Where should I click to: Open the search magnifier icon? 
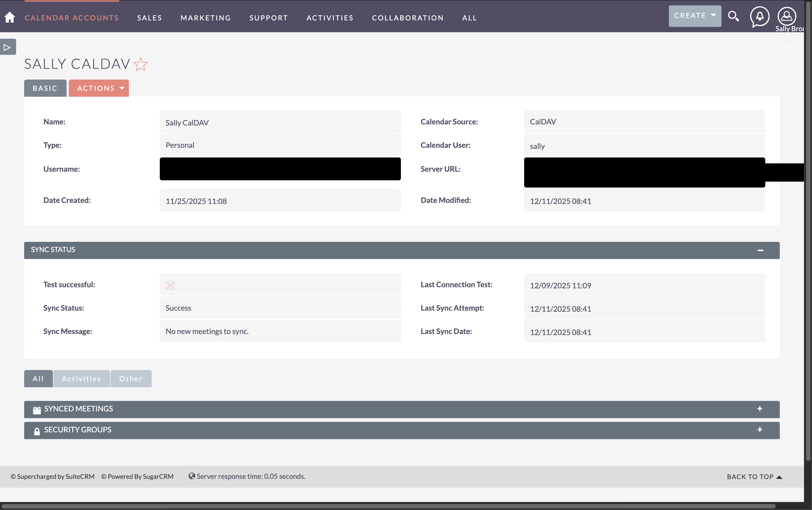pyautogui.click(x=734, y=16)
